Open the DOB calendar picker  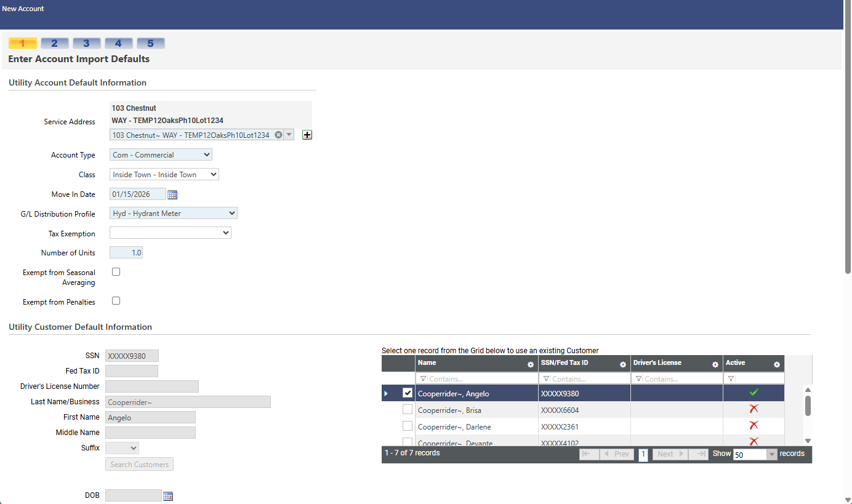168,496
